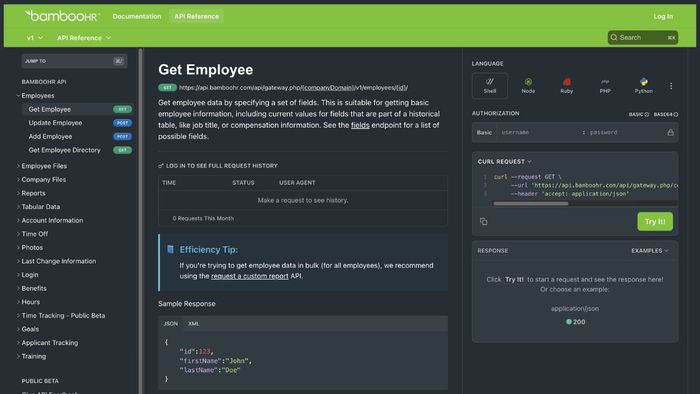Follow the fields endpoint link
The height and width of the screenshot is (394, 700).
tap(360, 125)
